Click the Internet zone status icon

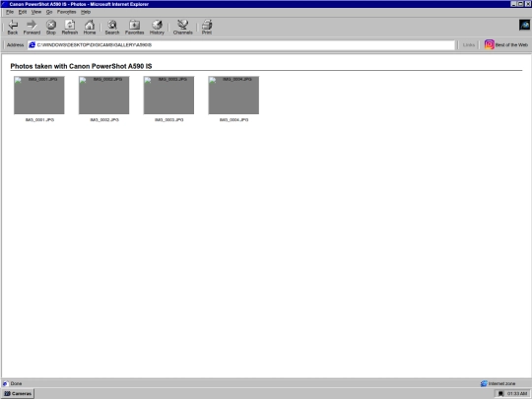(x=484, y=384)
